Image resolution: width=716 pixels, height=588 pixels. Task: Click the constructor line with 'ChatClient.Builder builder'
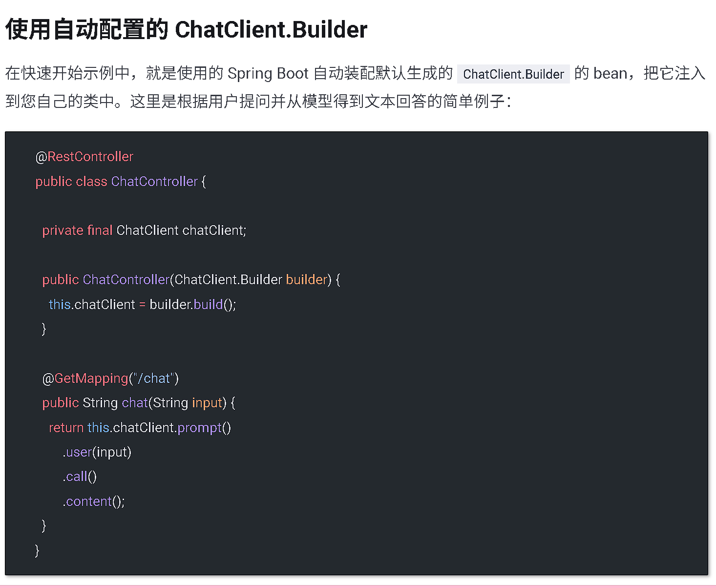(191, 280)
